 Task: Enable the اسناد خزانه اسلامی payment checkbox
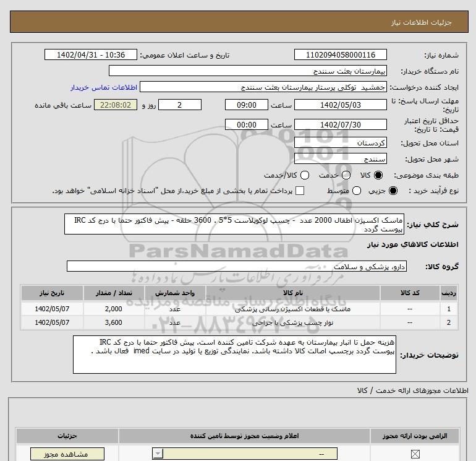300,191
